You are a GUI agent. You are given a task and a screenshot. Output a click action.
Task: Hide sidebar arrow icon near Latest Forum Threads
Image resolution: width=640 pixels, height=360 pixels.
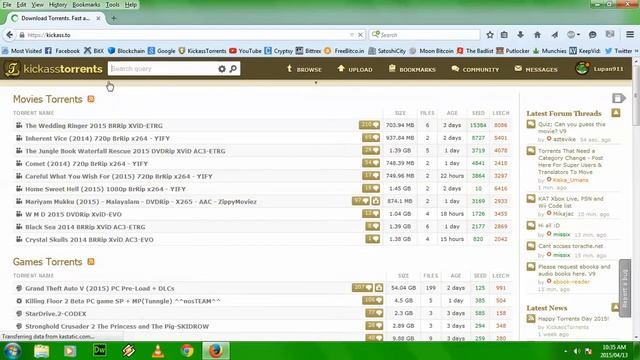(618, 98)
